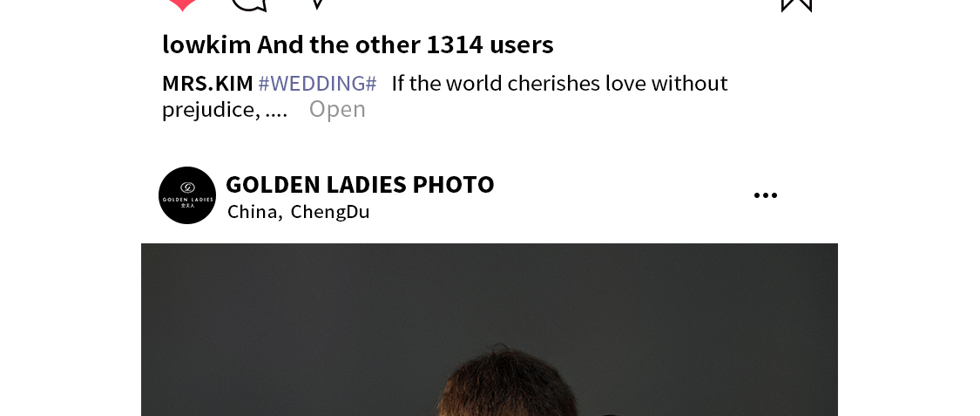Screen dimensions: 980x416
Task: Expand the caption by clicking Open
Action: tap(337, 110)
